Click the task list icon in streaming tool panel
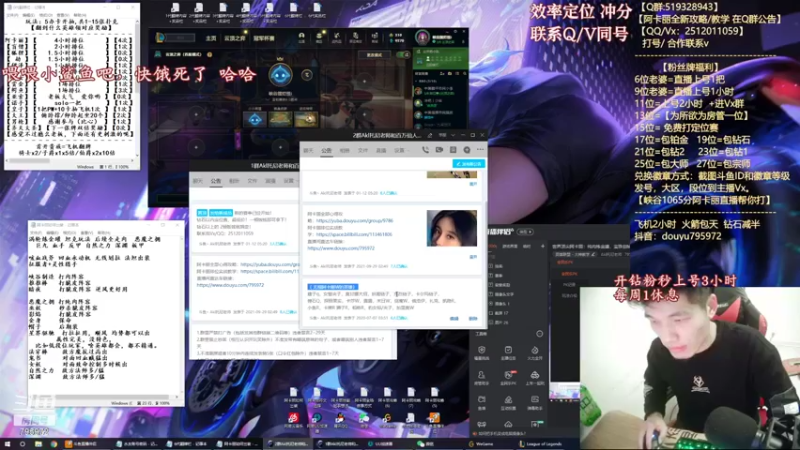Viewport: 800px width, 450px height. (508, 352)
